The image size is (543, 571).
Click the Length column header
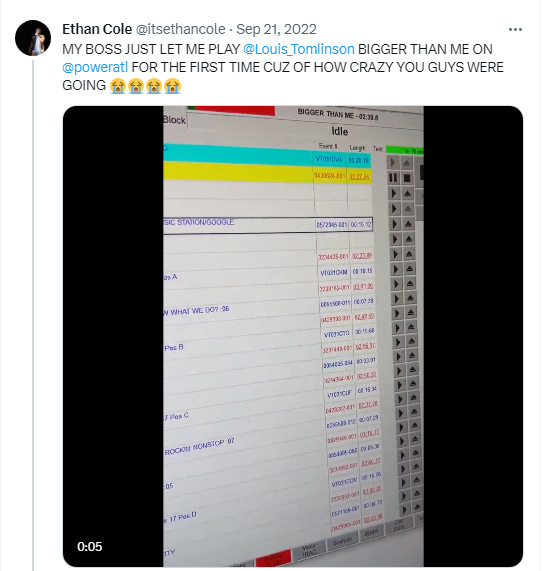click(357, 147)
